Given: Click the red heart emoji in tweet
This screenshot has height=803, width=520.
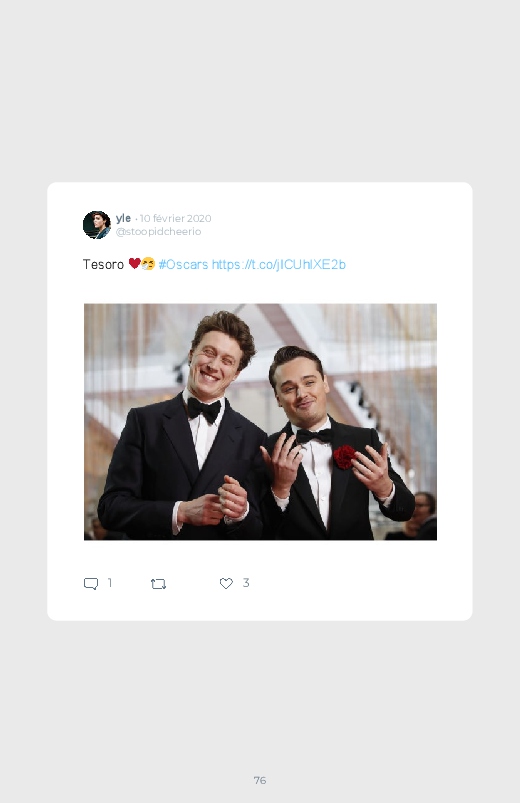Looking at the screenshot, I should click(134, 264).
